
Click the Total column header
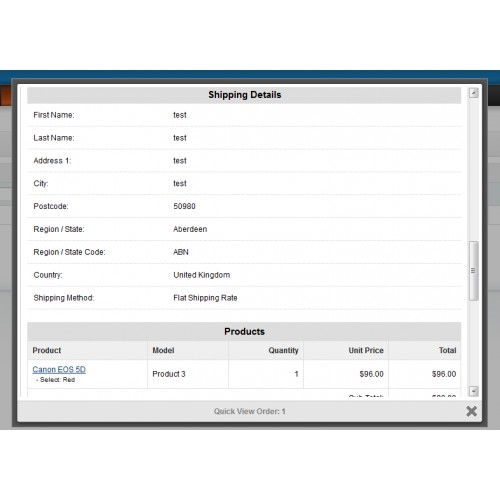pos(447,350)
